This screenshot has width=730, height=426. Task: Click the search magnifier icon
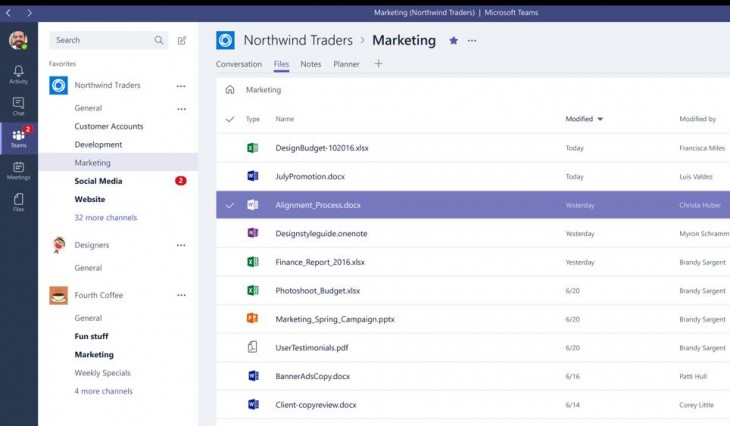click(x=159, y=40)
